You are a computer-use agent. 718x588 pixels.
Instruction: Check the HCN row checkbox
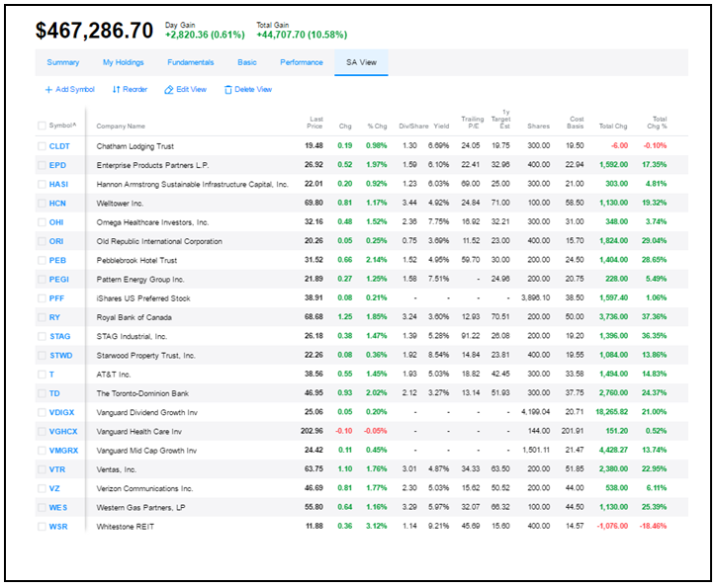point(43,204)
